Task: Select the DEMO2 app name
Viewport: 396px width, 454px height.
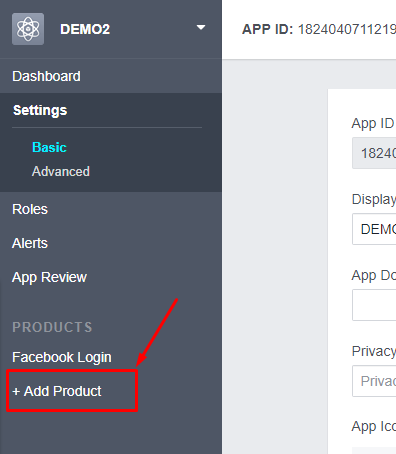Action: coord(85,29)
